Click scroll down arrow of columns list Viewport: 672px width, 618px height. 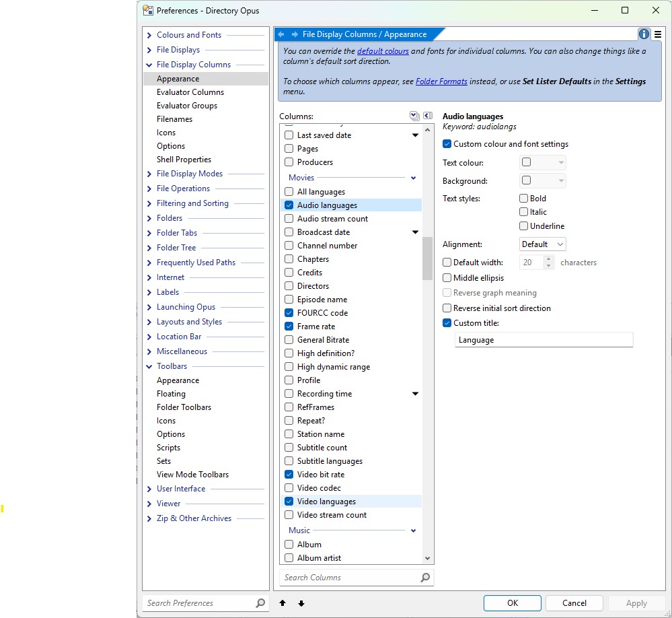pyautogui.click(x=427, y=558)
